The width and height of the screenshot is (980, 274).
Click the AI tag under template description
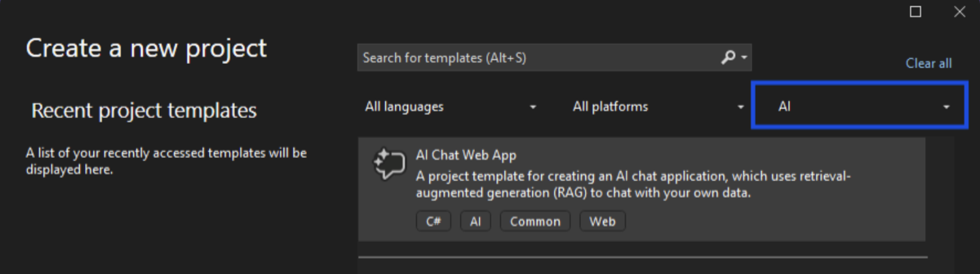pos(475,222)
